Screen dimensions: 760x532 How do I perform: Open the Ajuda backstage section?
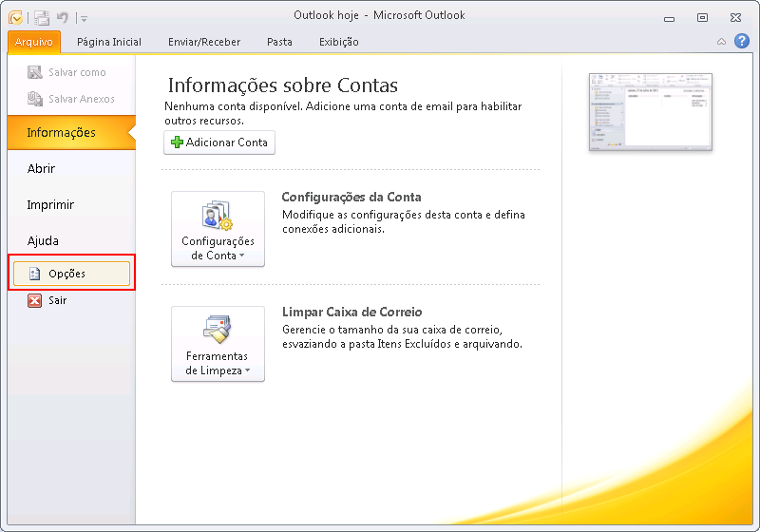(x=43, y=240)
